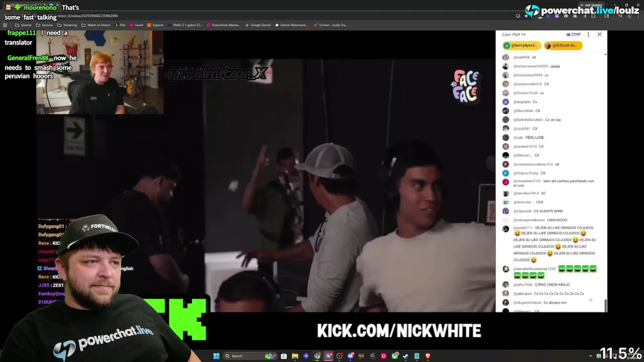Open OBS Studio from the taskbar

[339, 356]
